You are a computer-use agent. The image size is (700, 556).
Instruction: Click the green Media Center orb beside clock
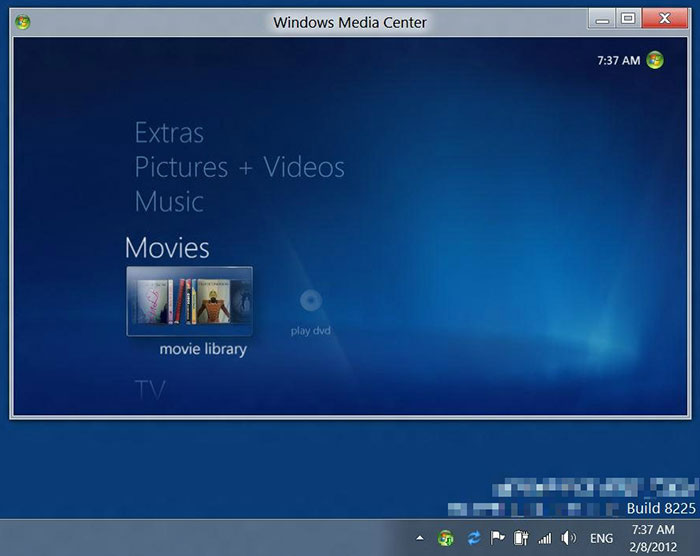point(655,60)
